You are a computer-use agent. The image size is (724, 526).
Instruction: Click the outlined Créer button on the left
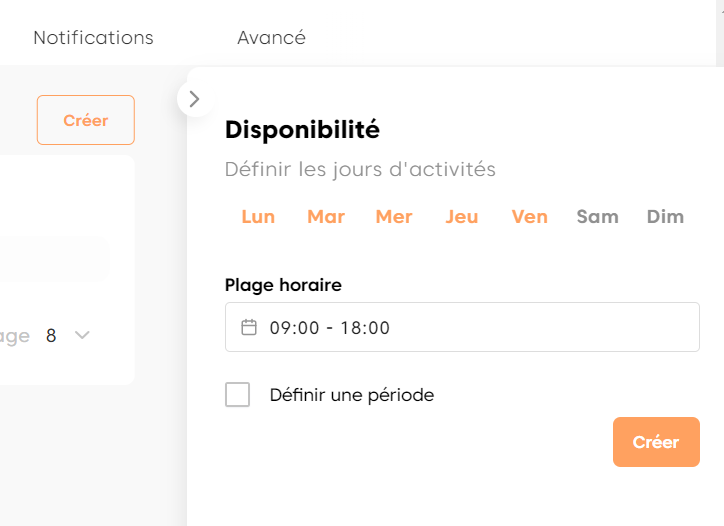86,120
